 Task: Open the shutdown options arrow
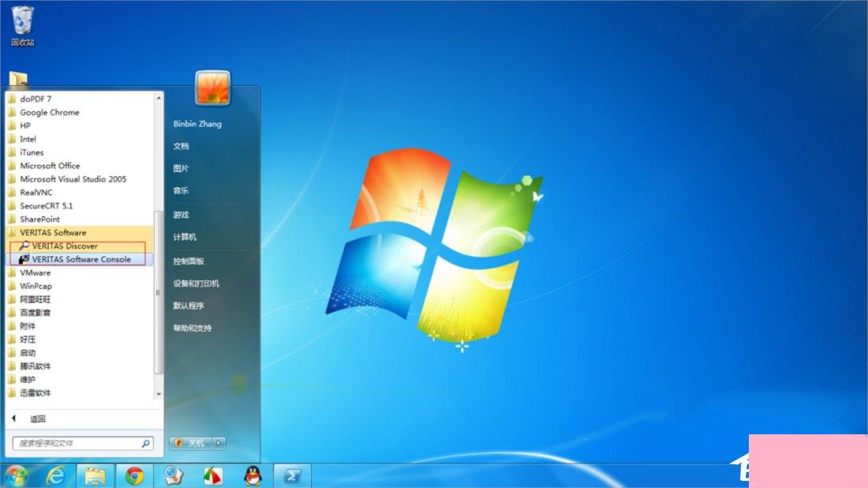219,443
